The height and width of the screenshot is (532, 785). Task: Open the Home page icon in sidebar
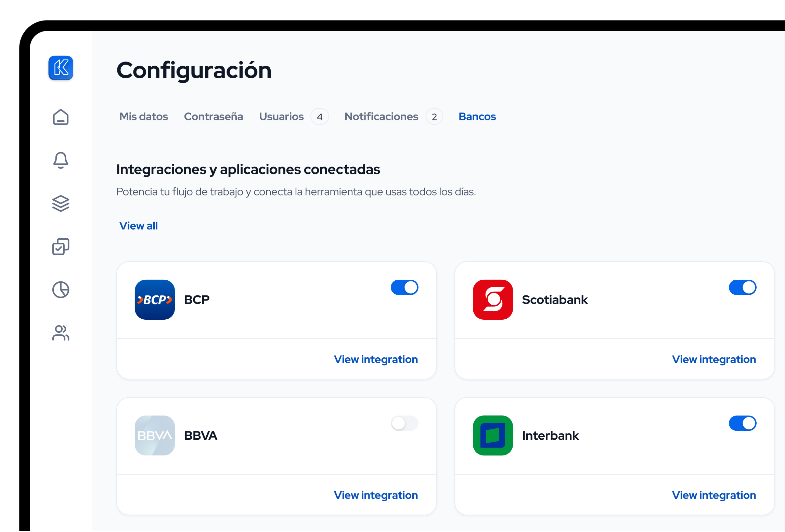click(x=61, y=117)
